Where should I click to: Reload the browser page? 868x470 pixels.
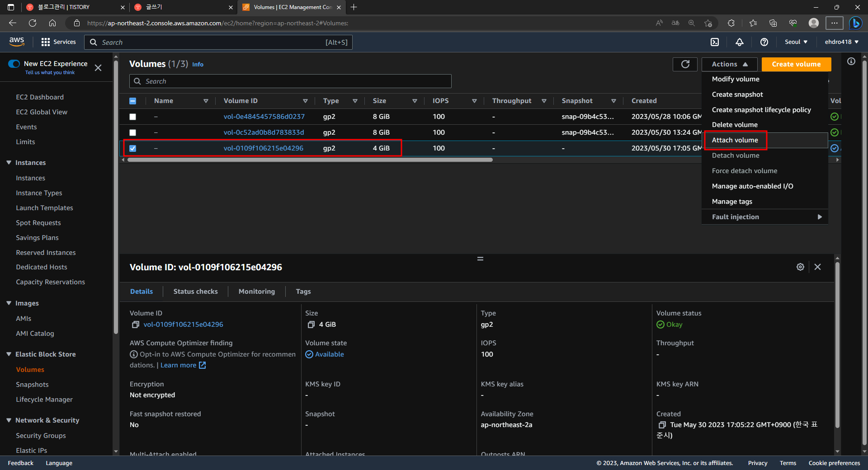tap(33, 23)
